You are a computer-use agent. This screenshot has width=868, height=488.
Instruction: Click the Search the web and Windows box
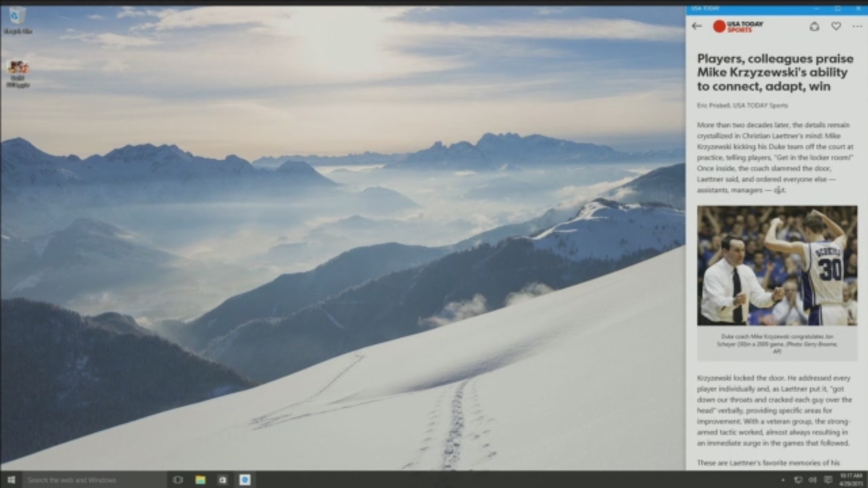click(x=95, y=480)
